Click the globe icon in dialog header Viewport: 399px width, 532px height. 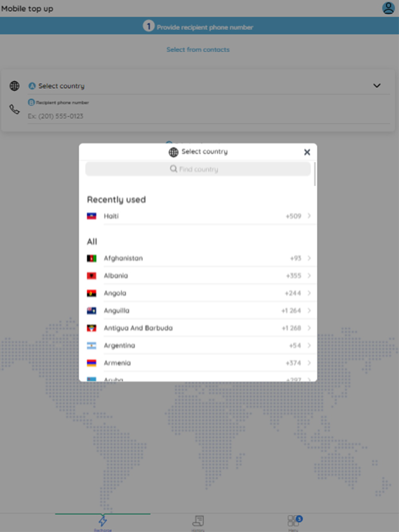coord(174,152)
